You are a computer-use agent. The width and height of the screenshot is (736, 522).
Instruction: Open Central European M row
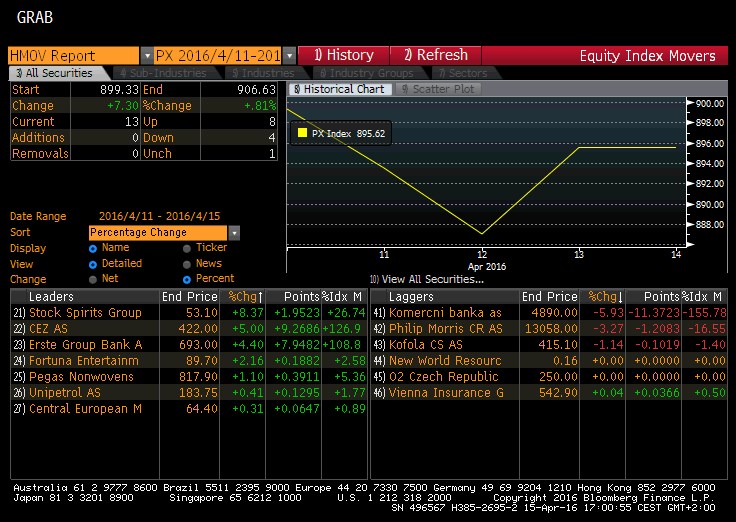point(188,408)
